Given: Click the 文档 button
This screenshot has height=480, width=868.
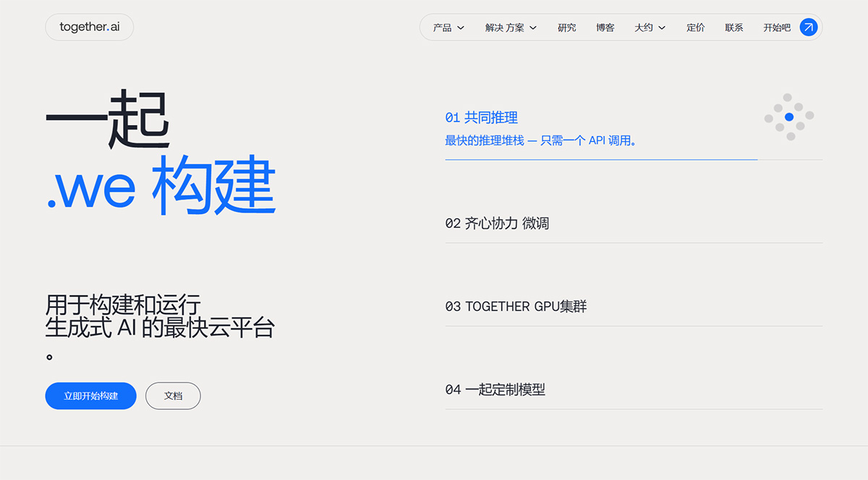Looking at the screenshot, I should [173, 395].
